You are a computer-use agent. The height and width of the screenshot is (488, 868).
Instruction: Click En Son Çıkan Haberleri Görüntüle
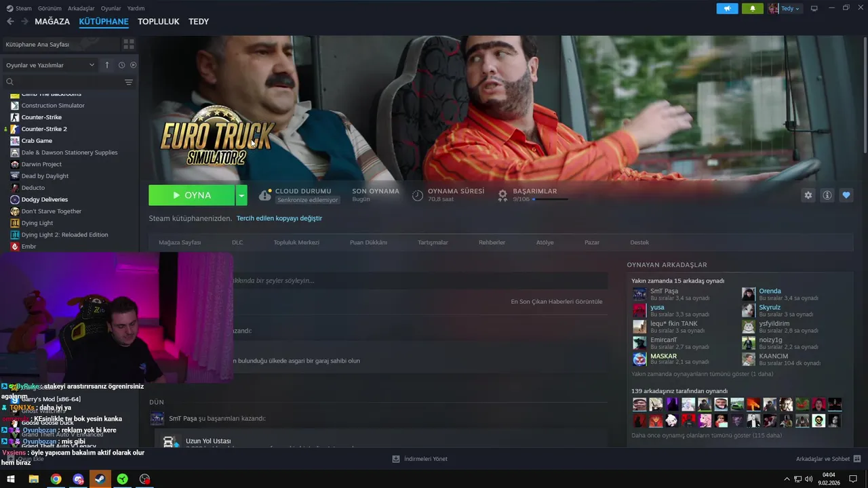pos(556,302)
